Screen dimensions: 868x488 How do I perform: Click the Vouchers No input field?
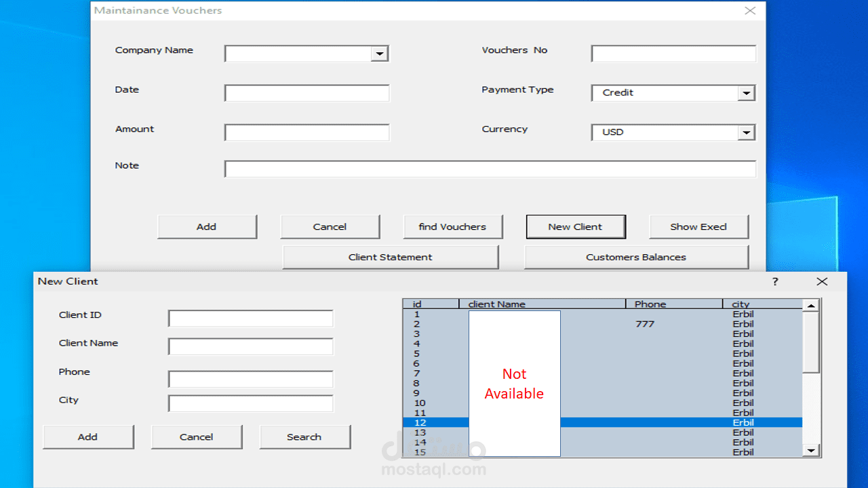click(673, 54)
